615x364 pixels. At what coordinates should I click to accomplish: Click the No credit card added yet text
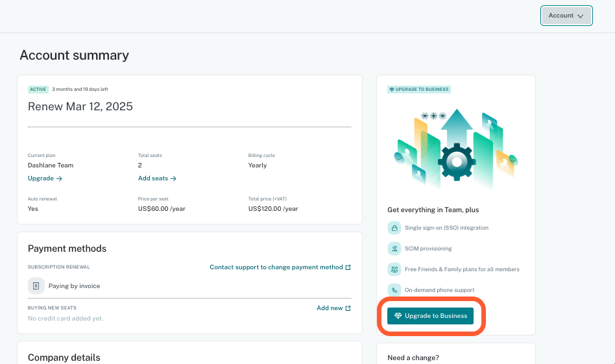point(66,318)
